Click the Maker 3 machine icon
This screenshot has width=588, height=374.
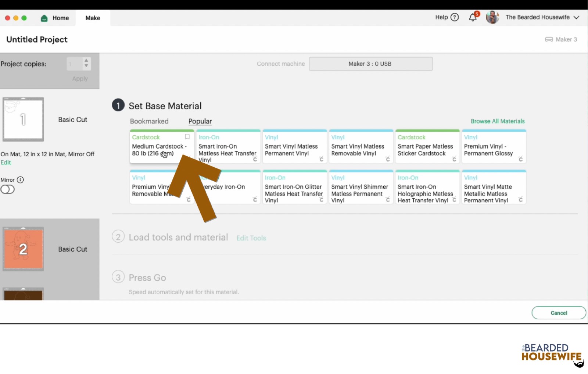[549, 39]
